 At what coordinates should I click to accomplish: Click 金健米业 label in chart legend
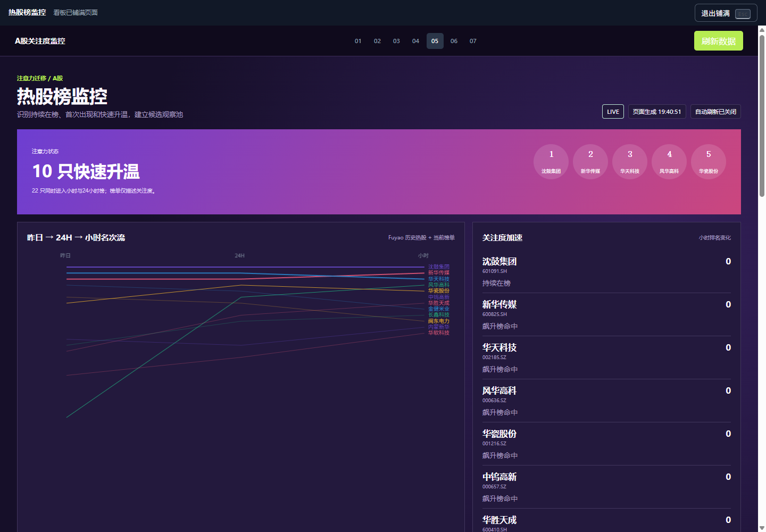[439, 309]
